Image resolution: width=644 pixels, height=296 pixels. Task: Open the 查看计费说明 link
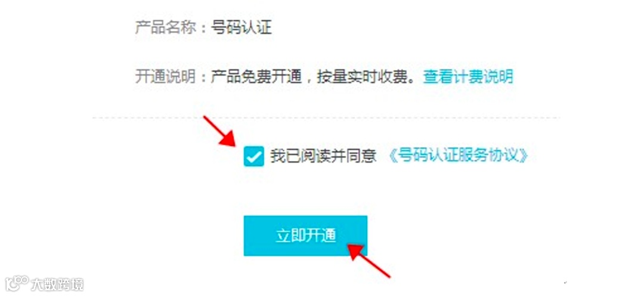tap(468, 76)
